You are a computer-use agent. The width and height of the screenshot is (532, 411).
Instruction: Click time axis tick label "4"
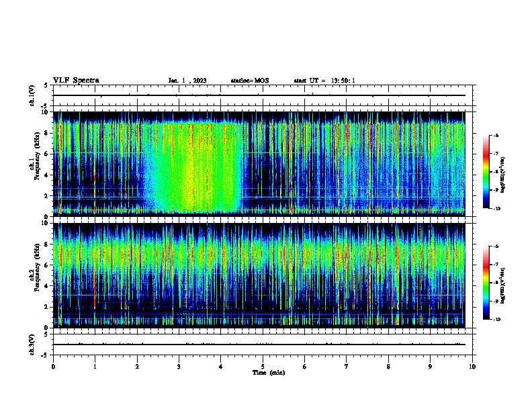(x=221, y=367)
